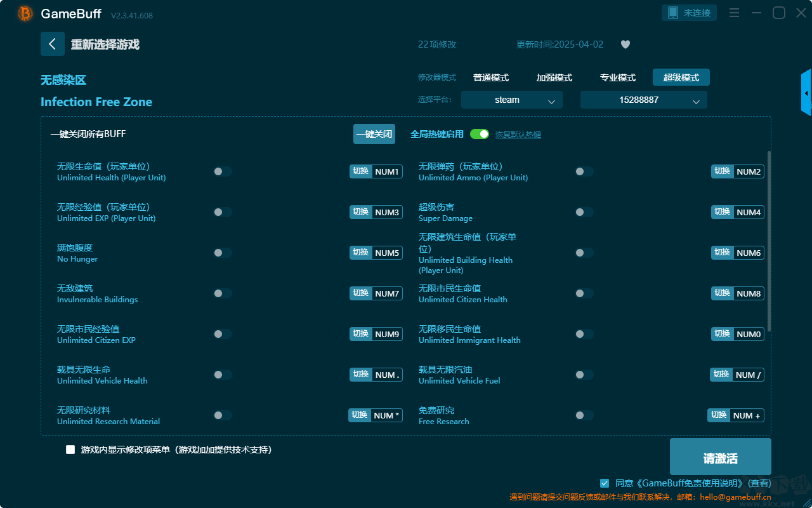Expand the blue side panel arrow
This screenshot has width=812, height=508.
tap(806, 93)
